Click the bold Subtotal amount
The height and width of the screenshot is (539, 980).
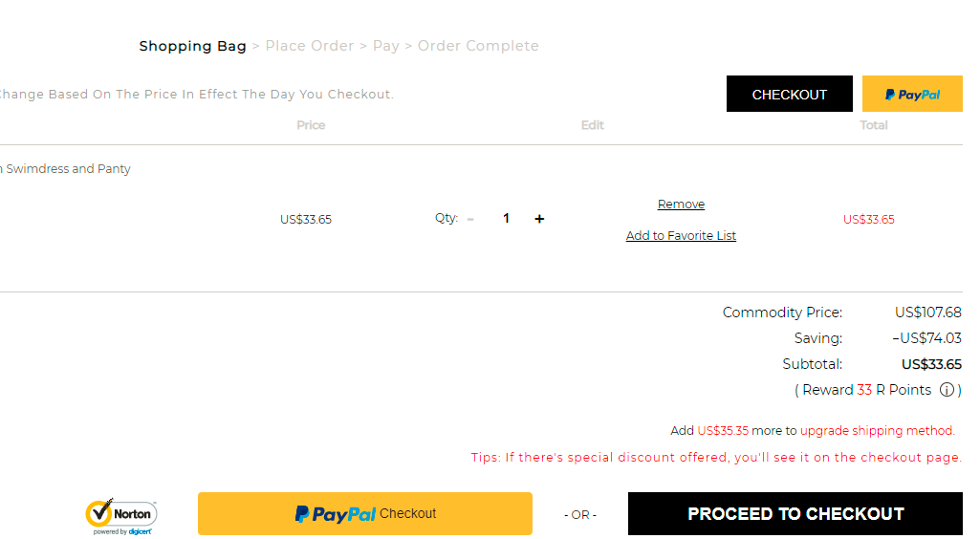click(x=931, y=364)
